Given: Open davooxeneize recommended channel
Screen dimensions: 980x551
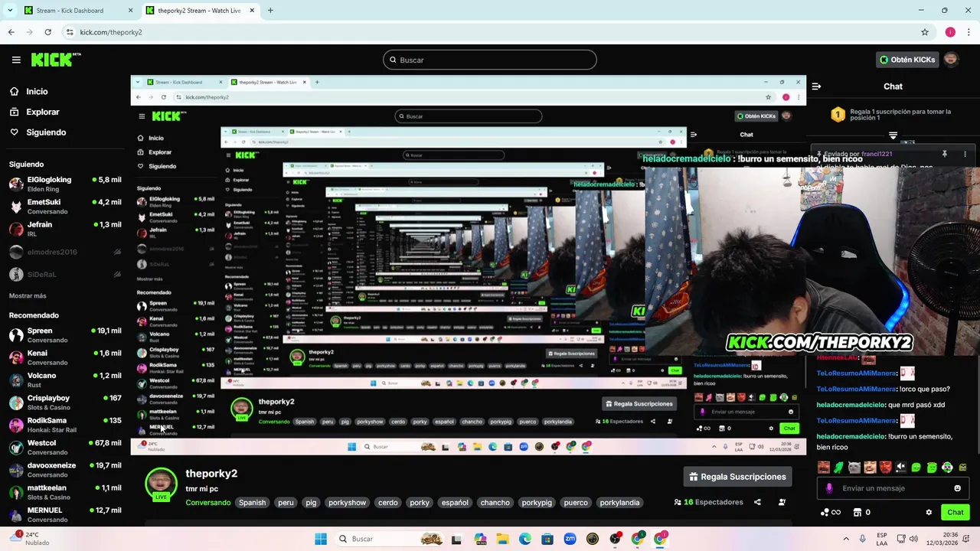Looking at the screenshot, I should tap(65, 470).
